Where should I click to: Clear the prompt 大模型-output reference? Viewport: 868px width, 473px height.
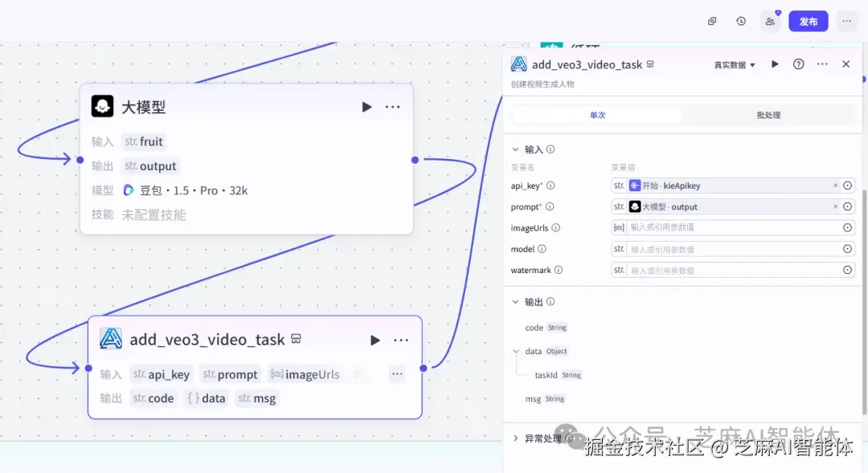coord(835,206)
